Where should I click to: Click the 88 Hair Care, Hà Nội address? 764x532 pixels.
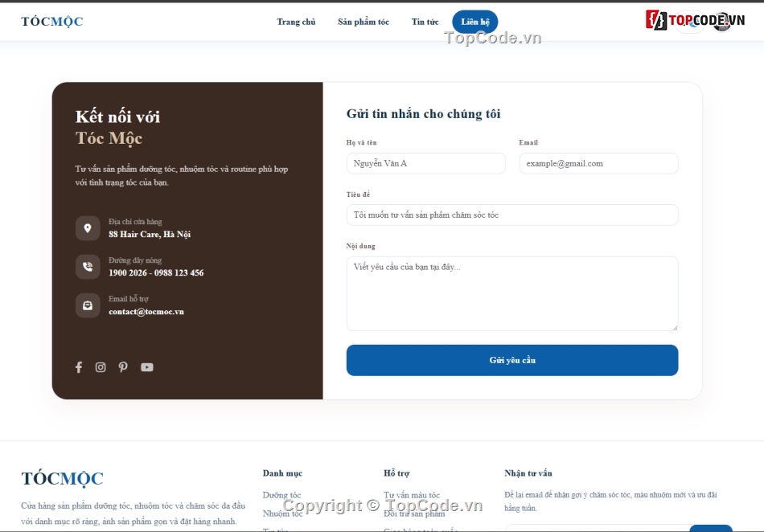click(x=150, y=234)
